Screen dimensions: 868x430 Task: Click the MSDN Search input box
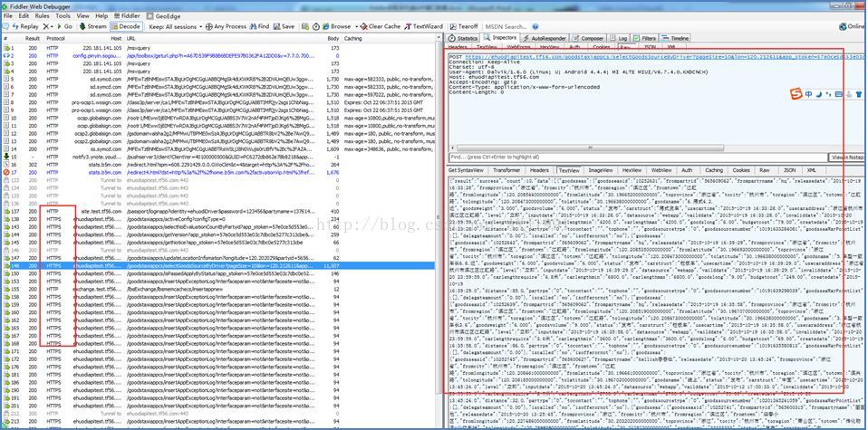[x=506, y=26]
